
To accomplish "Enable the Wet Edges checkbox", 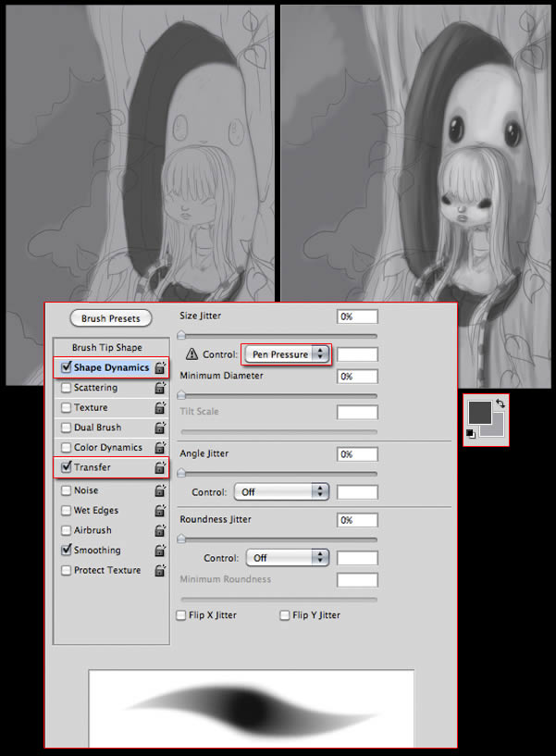I will click(66, 510).
